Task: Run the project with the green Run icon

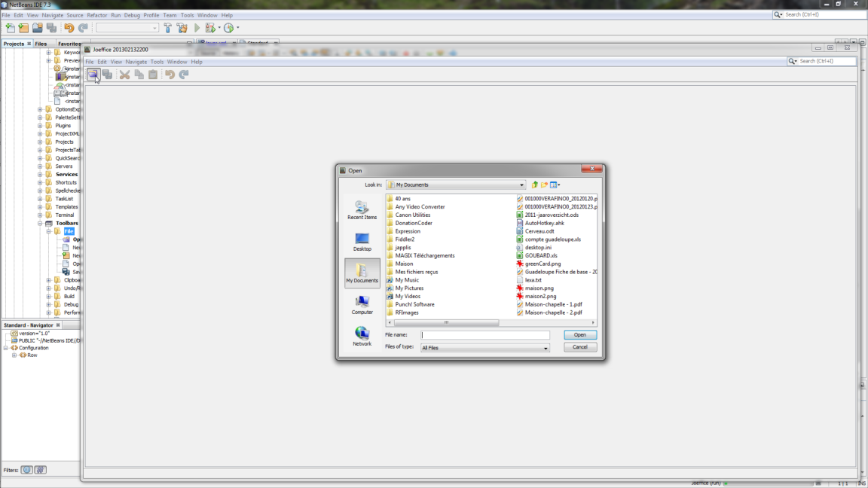Action: click(x=196, y=28)
